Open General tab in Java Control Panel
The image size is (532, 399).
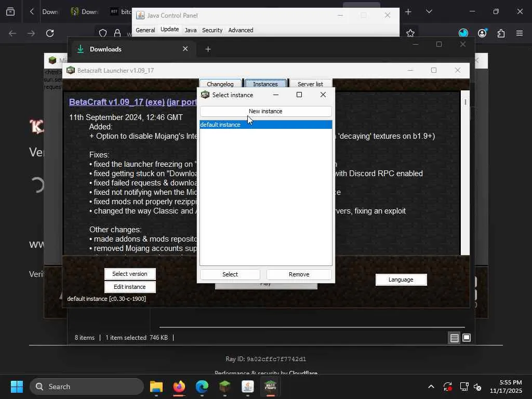coord(145,30)
